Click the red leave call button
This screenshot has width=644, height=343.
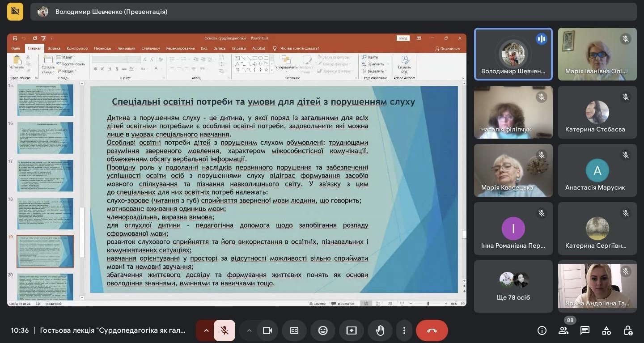click(x=432, y=330)
